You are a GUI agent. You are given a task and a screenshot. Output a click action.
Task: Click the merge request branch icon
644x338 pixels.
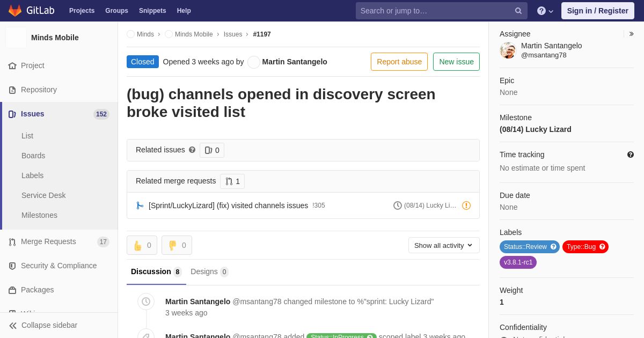coord(140,205)
